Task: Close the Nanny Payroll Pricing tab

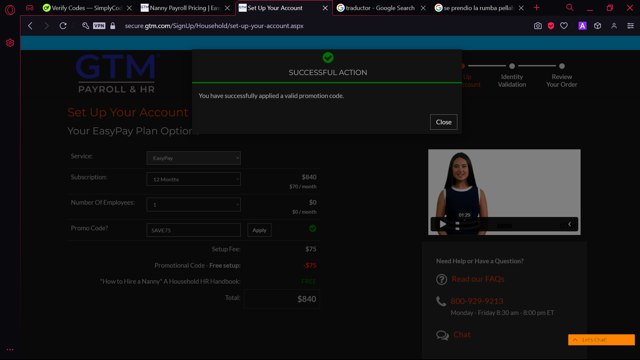Action: (x=227, y=8)
